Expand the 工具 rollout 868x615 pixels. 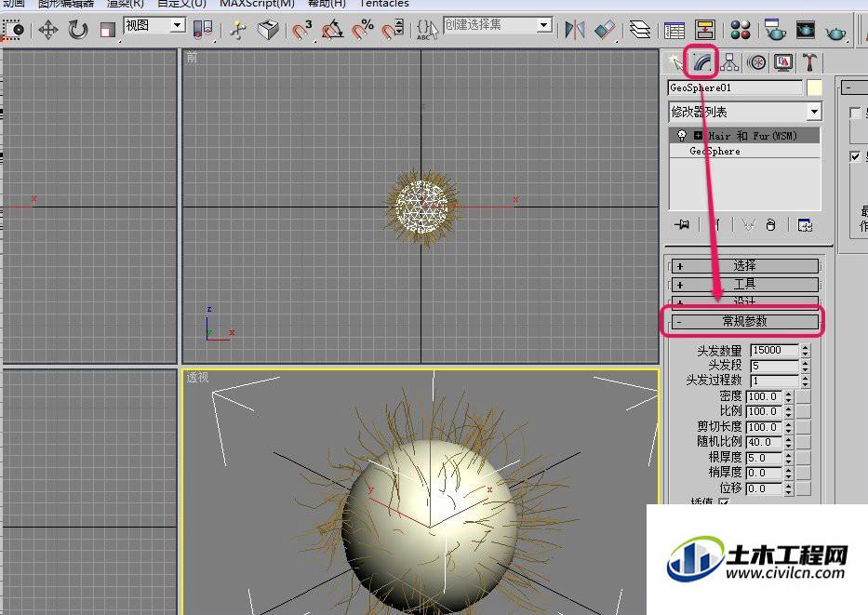click(x=745, y=285)
